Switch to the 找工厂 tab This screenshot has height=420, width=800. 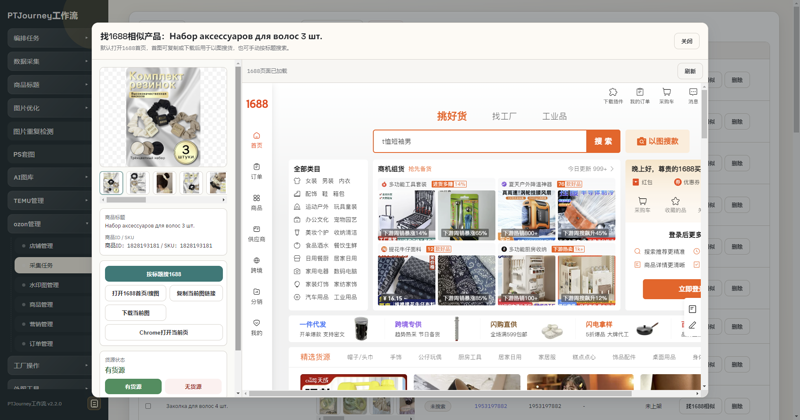504,116
